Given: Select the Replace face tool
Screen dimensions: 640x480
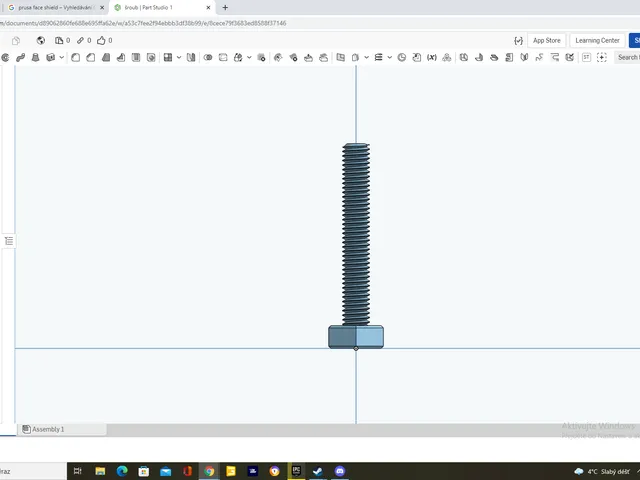Looking at the screenshot, I should [x=323, y=58].
